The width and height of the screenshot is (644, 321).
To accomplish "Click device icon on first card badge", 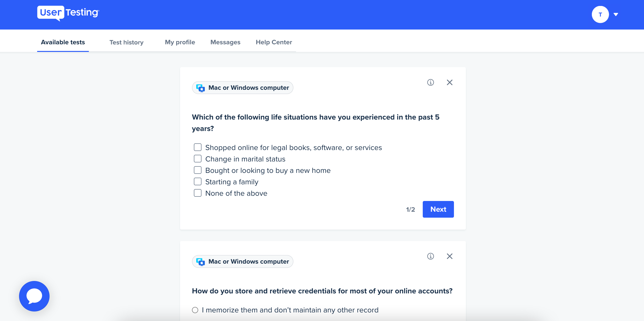I will (x=201, y=88).
